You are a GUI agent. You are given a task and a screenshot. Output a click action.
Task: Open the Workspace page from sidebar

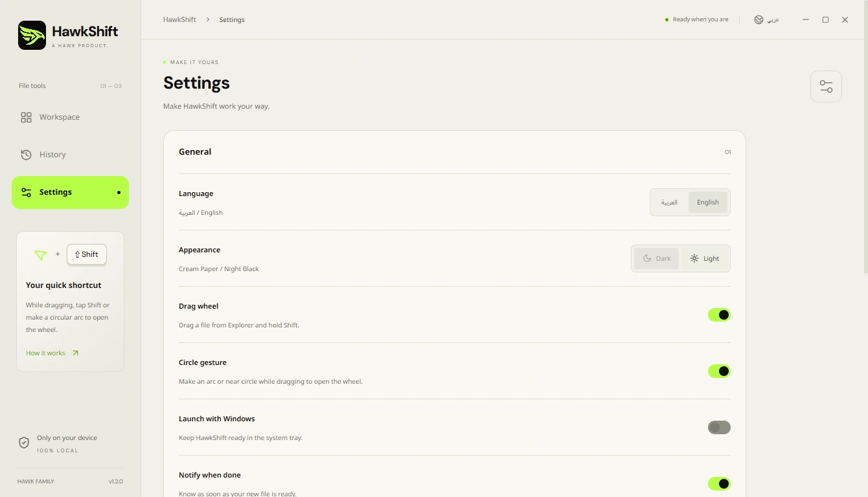point(70,117)
